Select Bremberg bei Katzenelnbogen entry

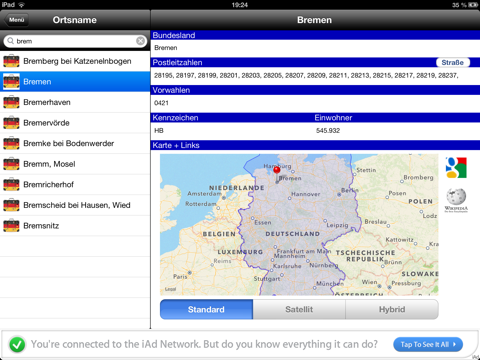tap(75, 61)
